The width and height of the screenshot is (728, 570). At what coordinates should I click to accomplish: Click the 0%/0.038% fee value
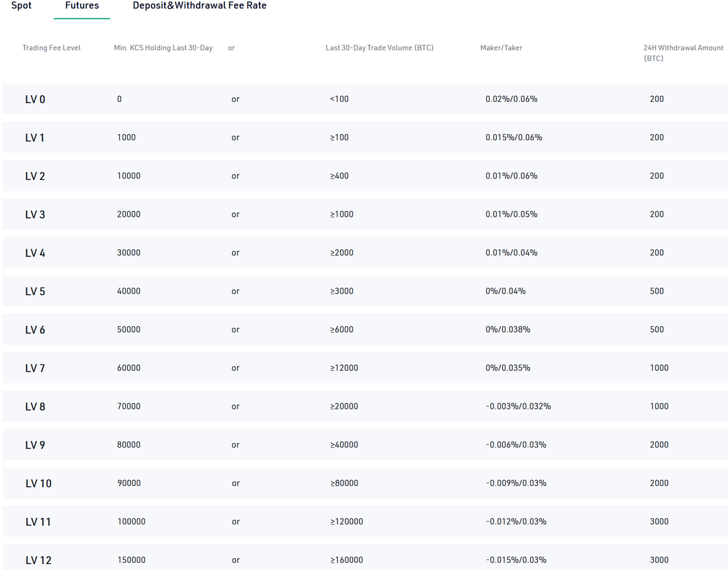(x=508, y=330)
